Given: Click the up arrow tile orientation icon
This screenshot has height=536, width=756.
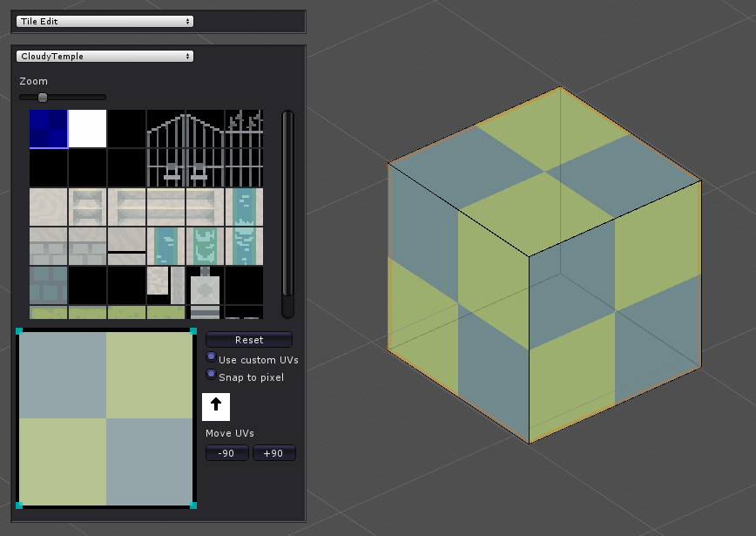Looking at the screenshot, I should 215,407.
